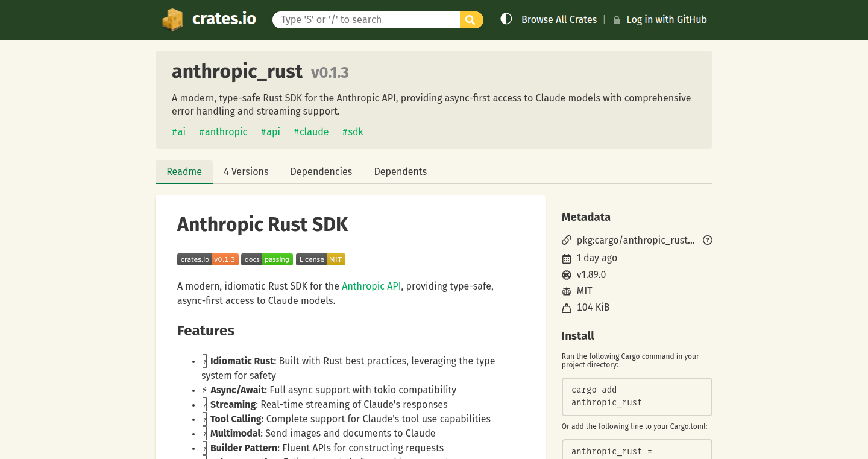Open Browse All Crates
Viewport: 868px width, 459px height.
coord(559,19)
